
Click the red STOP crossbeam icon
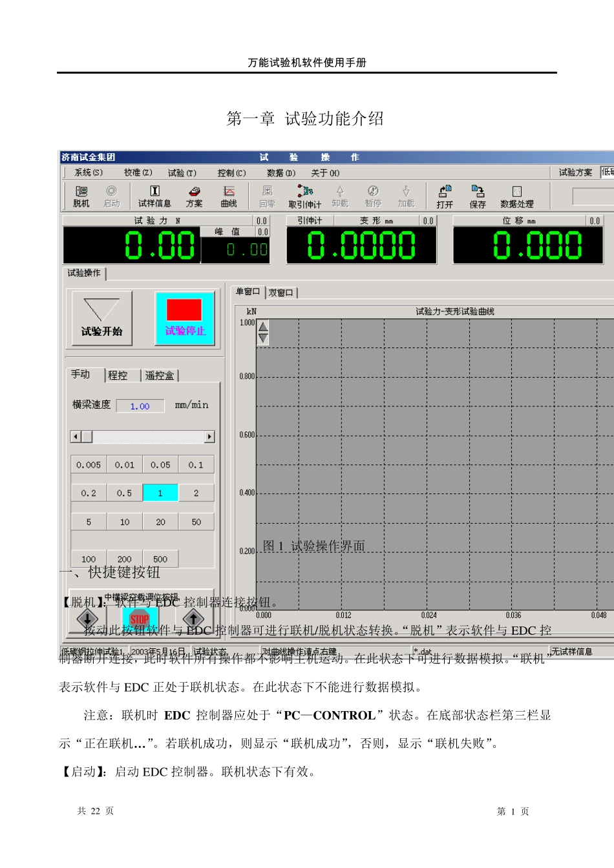140,619
